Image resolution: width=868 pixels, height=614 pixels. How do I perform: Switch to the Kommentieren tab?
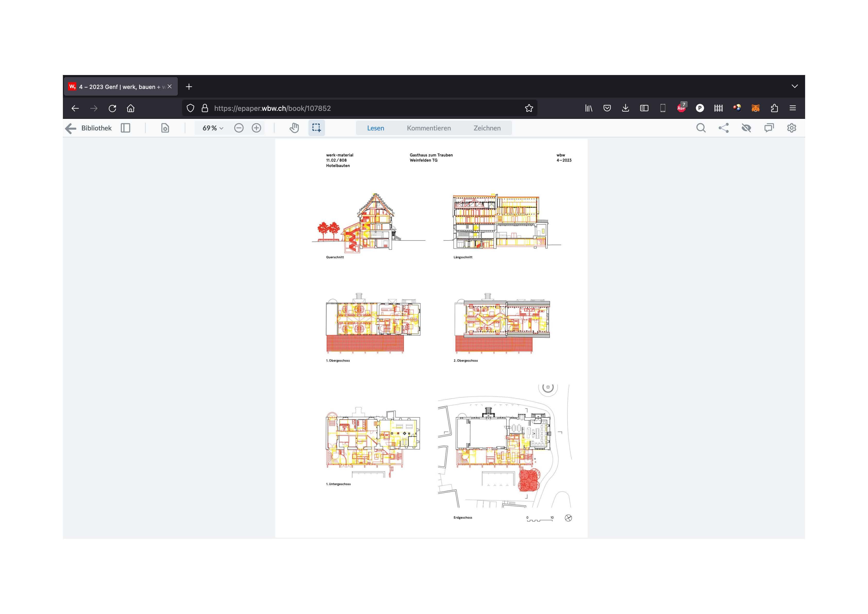[x=429, y=128]
